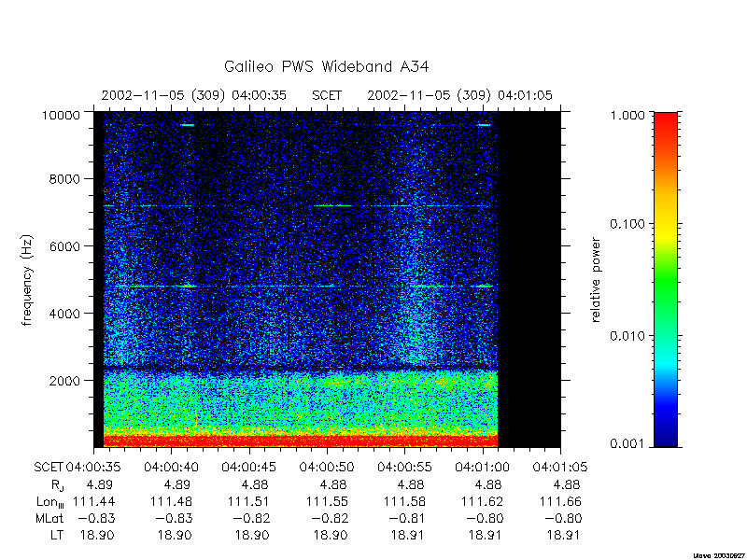Click the 2000 frequency tick label
Viewport: 747px width, 560px height.
pyautogui.click(x=66, y=381)
